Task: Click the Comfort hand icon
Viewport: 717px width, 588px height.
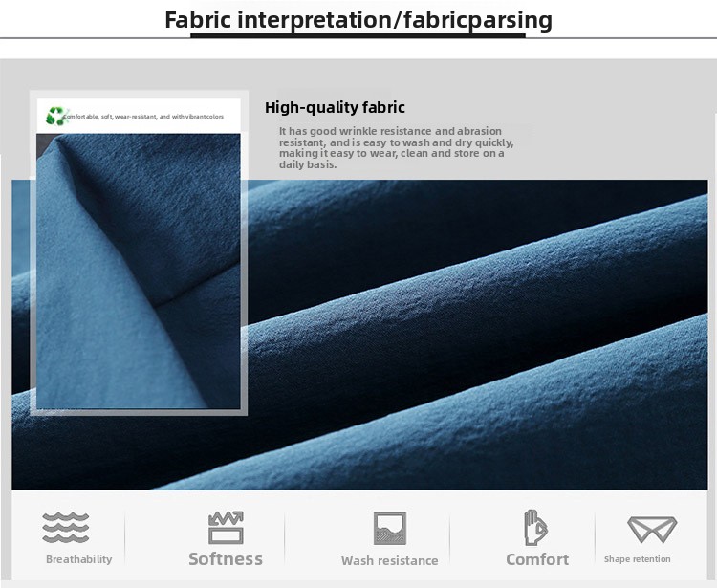Action: coord(536,527)
